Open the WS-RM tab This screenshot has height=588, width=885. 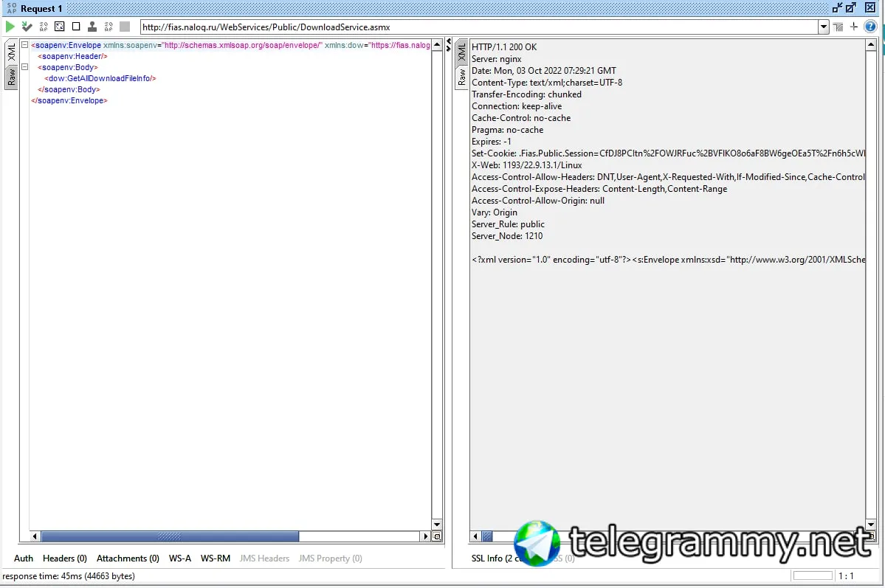(x=215, y=558)
